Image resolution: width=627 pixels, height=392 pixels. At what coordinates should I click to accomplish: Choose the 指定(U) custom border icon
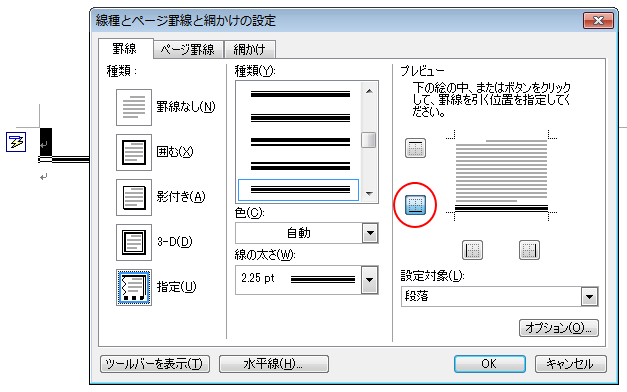(x=134, y=288)
